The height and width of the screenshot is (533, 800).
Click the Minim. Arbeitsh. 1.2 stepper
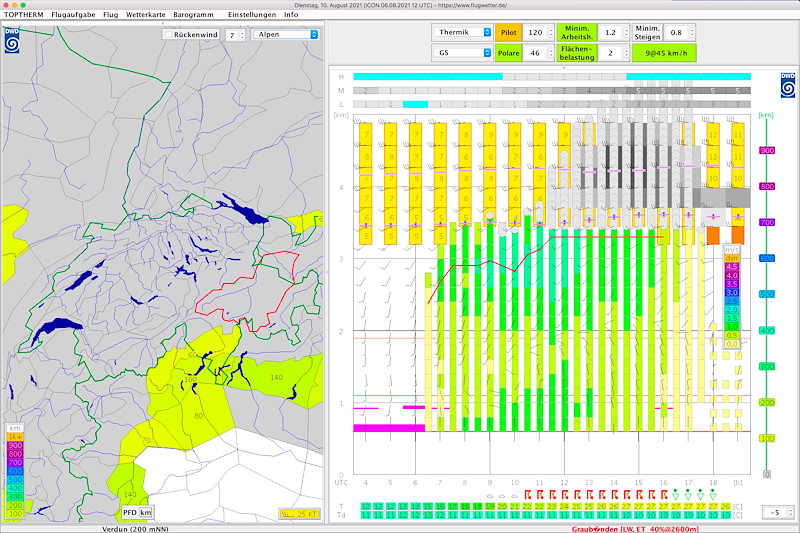[x=626, y=32]
